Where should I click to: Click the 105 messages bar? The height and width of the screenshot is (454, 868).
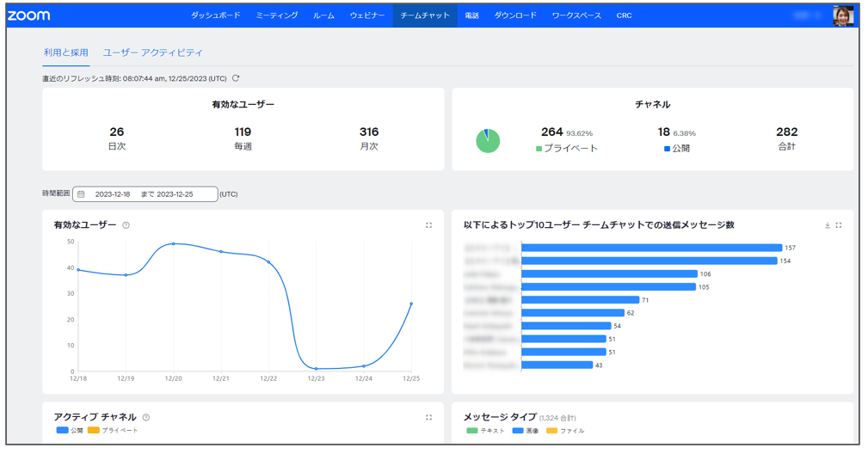point(608,286)
